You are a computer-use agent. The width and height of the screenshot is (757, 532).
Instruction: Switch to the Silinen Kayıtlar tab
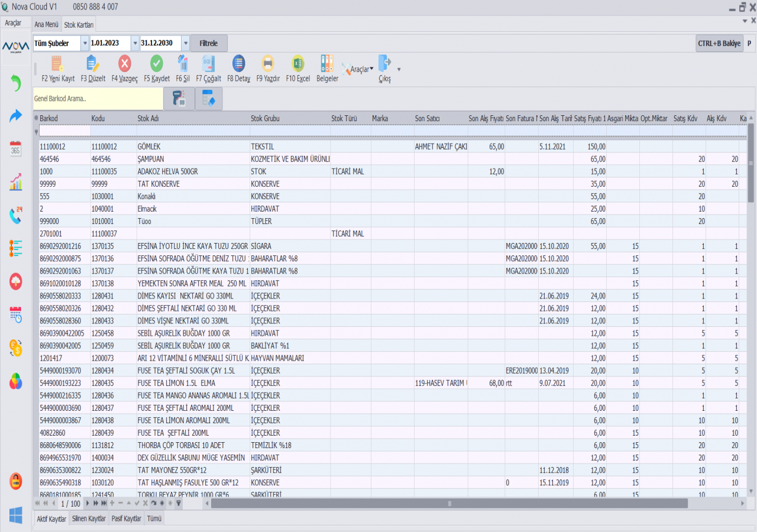point(89,518)
